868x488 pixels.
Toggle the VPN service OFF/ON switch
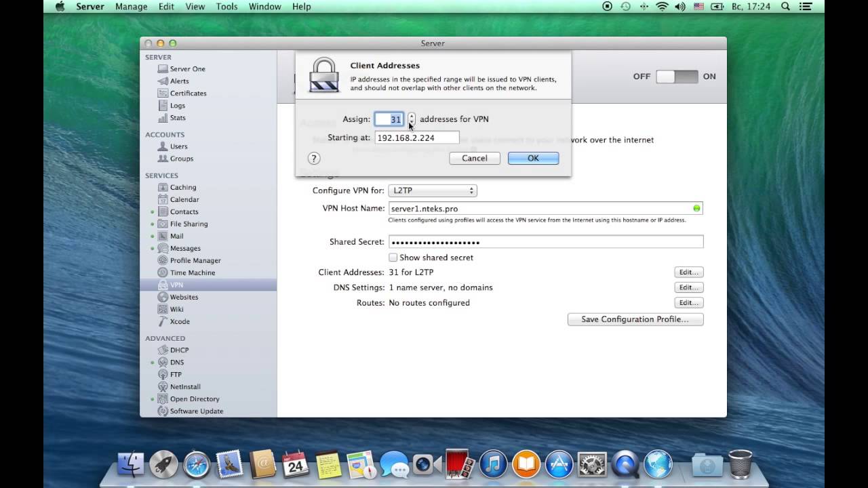pos(677,77)
